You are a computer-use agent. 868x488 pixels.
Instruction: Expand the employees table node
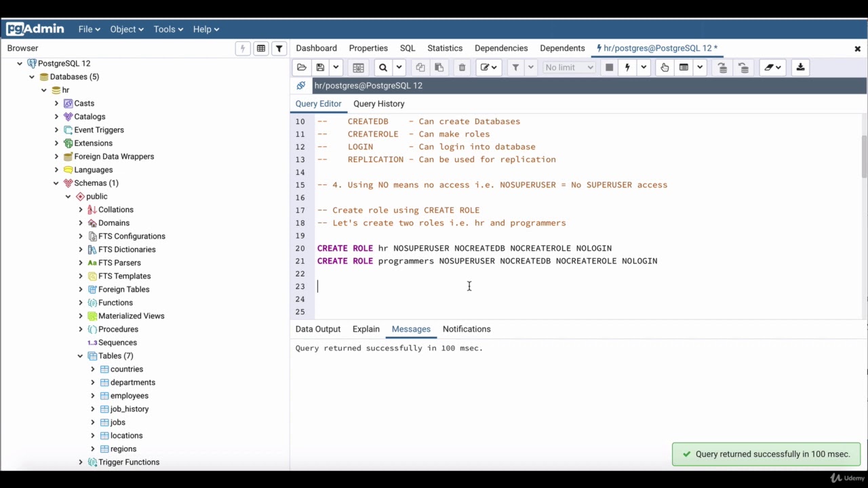[x=93, y=396]
